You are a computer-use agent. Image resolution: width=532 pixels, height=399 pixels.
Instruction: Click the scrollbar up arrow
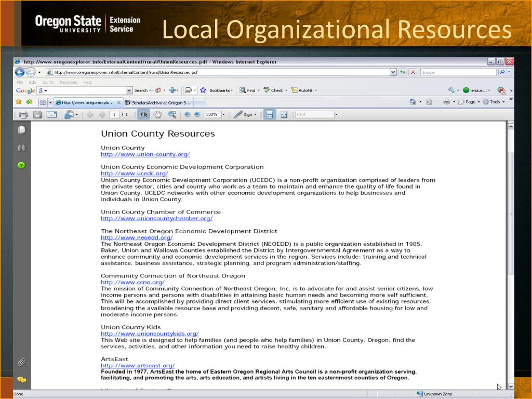511,126
